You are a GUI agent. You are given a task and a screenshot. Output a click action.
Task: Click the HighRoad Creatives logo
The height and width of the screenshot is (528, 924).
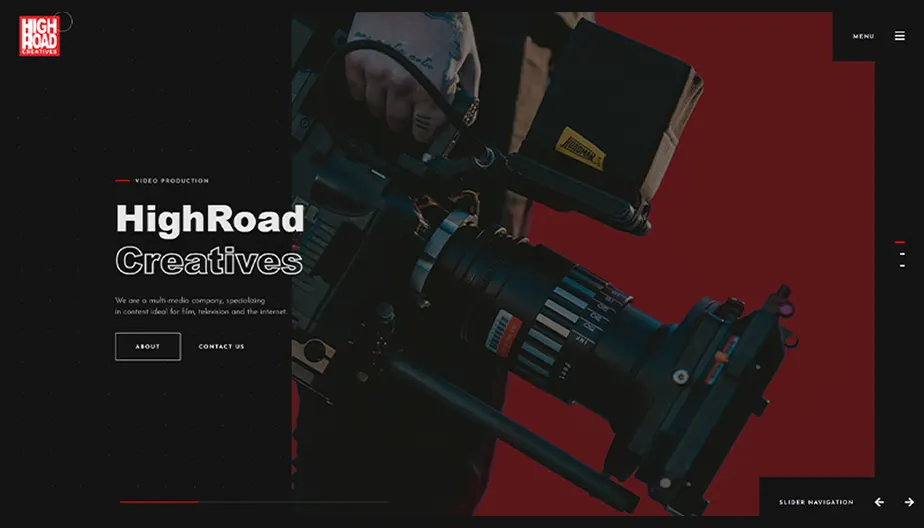click(x=39, y=36)
